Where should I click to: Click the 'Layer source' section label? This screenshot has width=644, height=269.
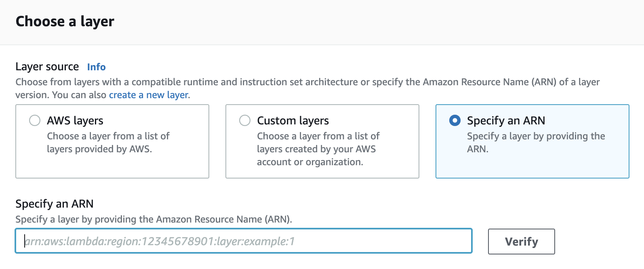click(47, 67)
